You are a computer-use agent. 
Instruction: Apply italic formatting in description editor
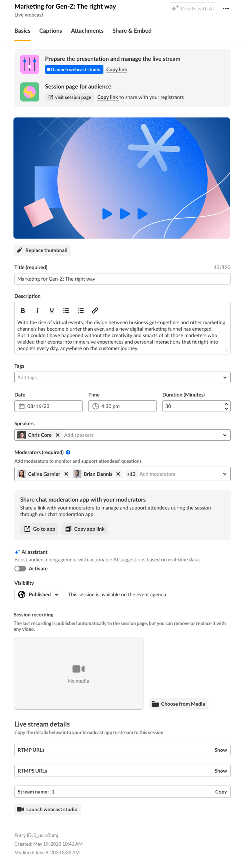[37, 310]
